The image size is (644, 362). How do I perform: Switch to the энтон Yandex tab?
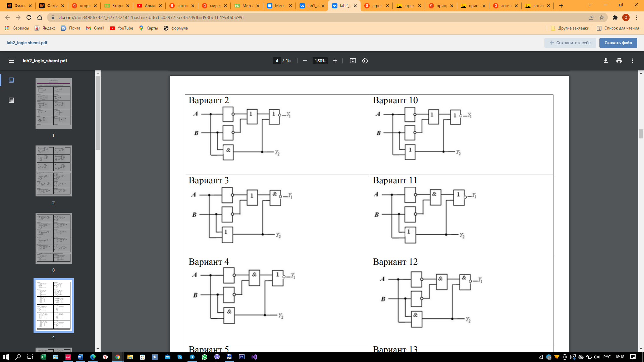pyautogui.click(x=181, y=6)
